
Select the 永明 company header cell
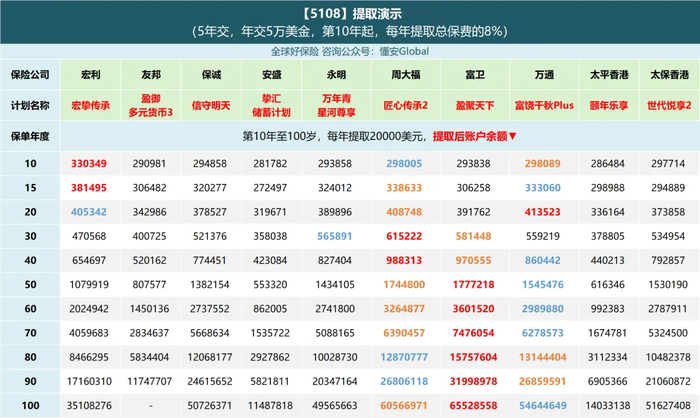337,75
